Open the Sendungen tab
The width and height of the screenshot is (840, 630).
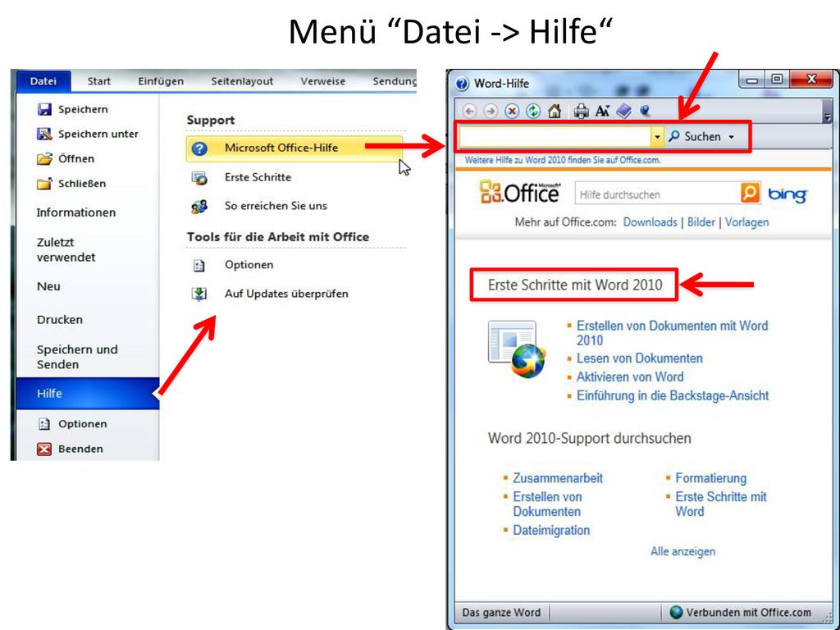(x=395, y=81)
